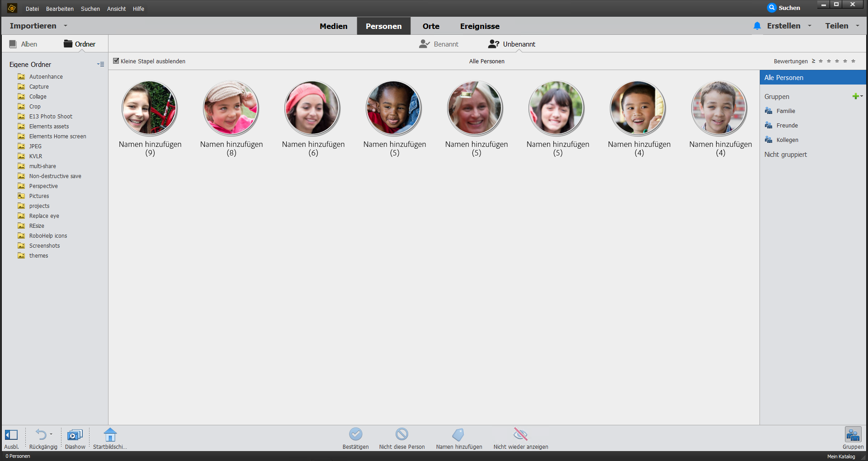Select the blonde woman thumbnail
This screenshot has width=868, height=461.
tap(475, 108)
